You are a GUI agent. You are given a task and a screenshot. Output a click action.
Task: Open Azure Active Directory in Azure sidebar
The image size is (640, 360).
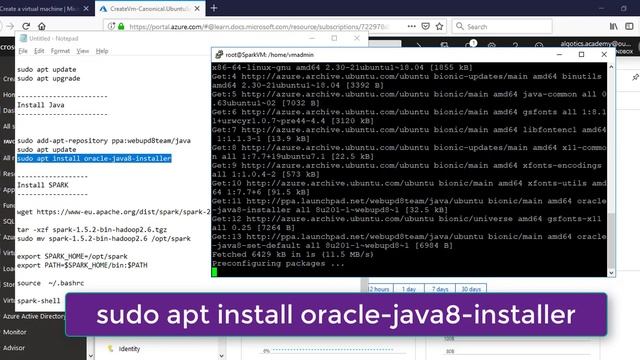(33, 316)
